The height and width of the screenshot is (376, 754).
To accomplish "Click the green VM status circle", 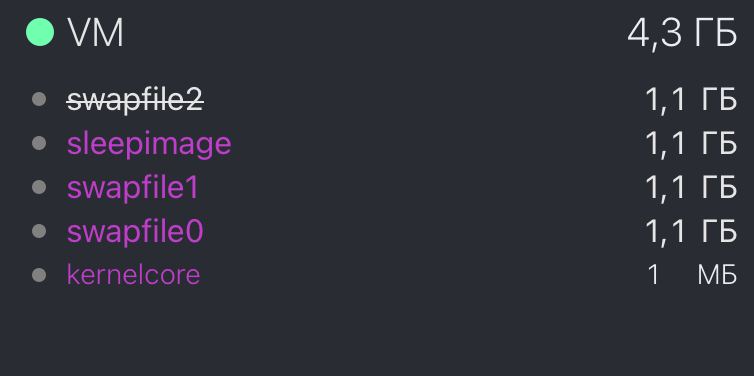I will click(x=40, y=32).
